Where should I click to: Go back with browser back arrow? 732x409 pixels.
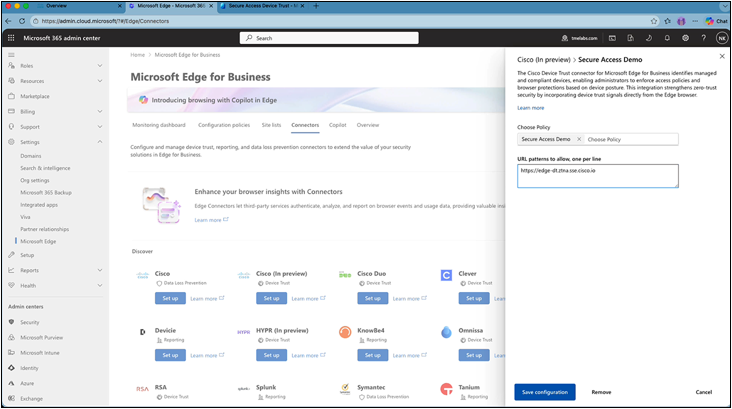(8, 21)
